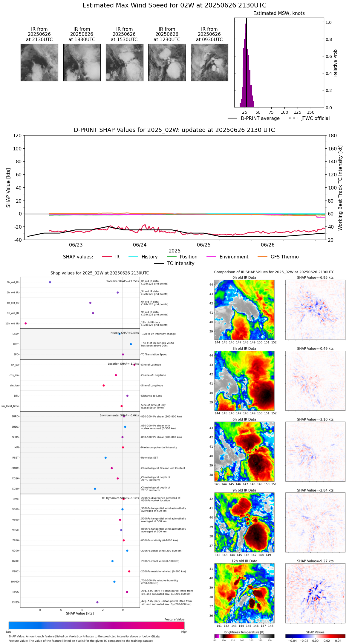Click the 0h_old_IR axis label
This screenshot has width=349, height=644.
(13, 282)
